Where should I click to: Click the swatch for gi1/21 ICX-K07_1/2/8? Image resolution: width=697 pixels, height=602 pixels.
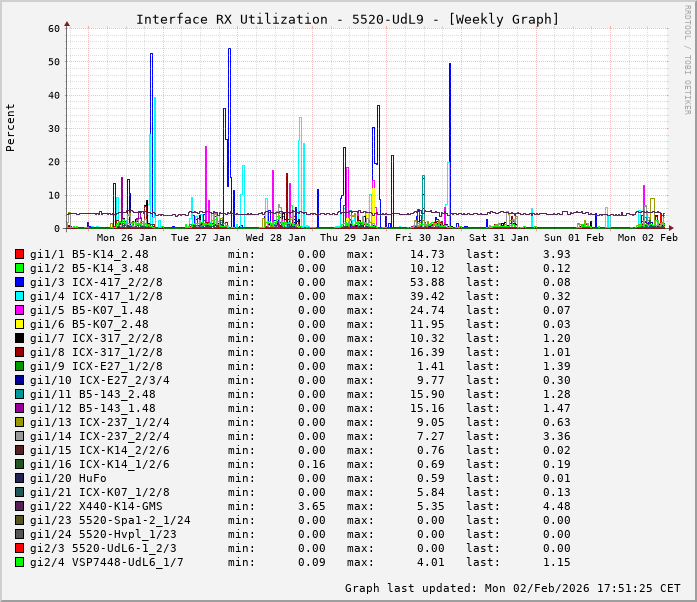tap(19, 492)
